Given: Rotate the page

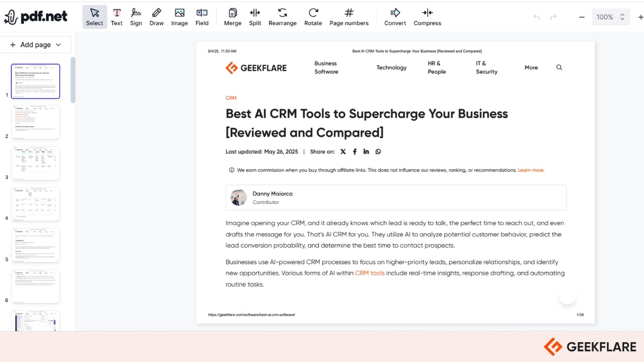Looking at the screenshot, I should (x=313, y=17).
